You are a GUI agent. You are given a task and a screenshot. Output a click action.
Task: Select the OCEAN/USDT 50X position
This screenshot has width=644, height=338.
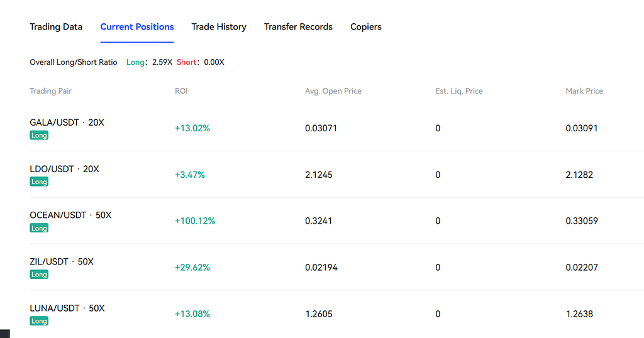[x=70, y=215]
